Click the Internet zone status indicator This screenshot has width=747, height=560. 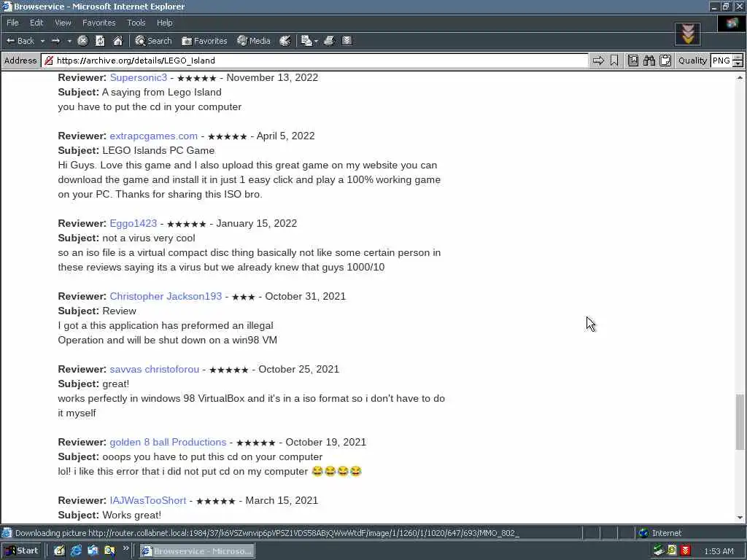coord(660,533)
